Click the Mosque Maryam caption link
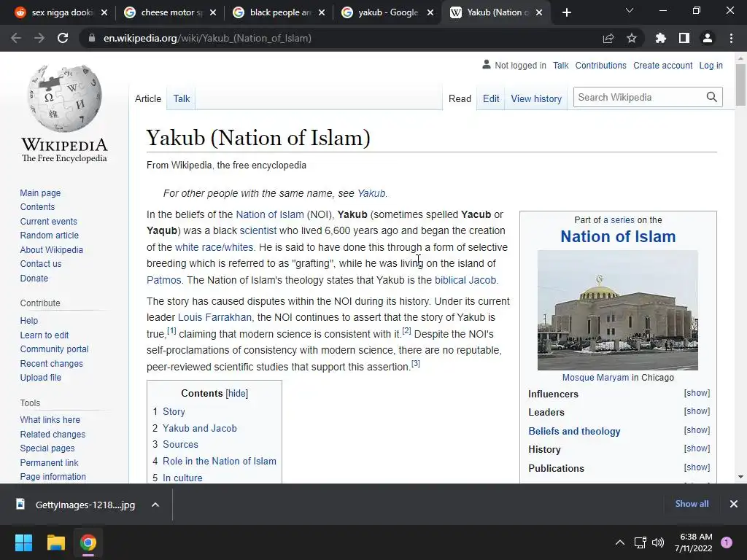This screenshot has height=560, width=747. [595, 377]
